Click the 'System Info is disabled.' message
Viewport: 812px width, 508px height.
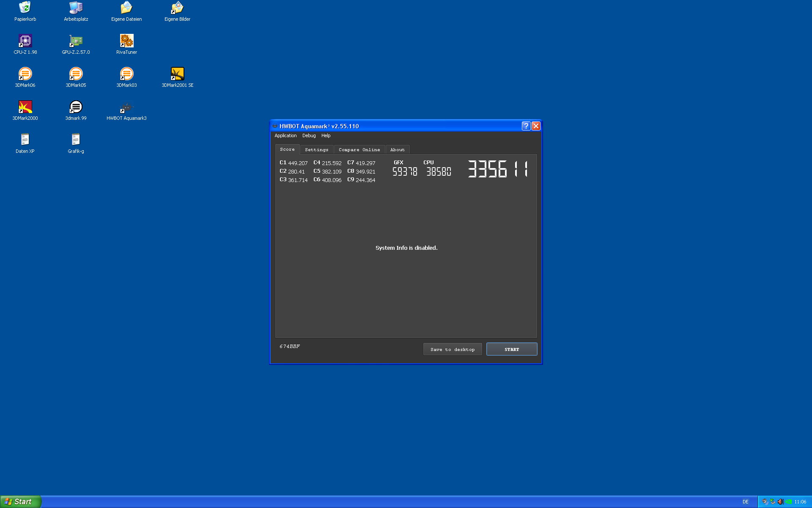[x=406, y=248]
